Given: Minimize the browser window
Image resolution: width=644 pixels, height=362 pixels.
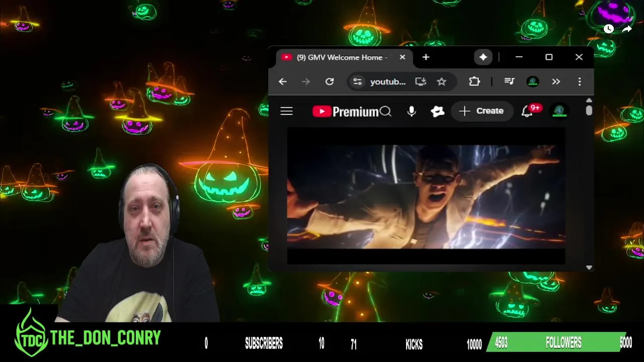Looking at the screenshot, I should (519, 57).
